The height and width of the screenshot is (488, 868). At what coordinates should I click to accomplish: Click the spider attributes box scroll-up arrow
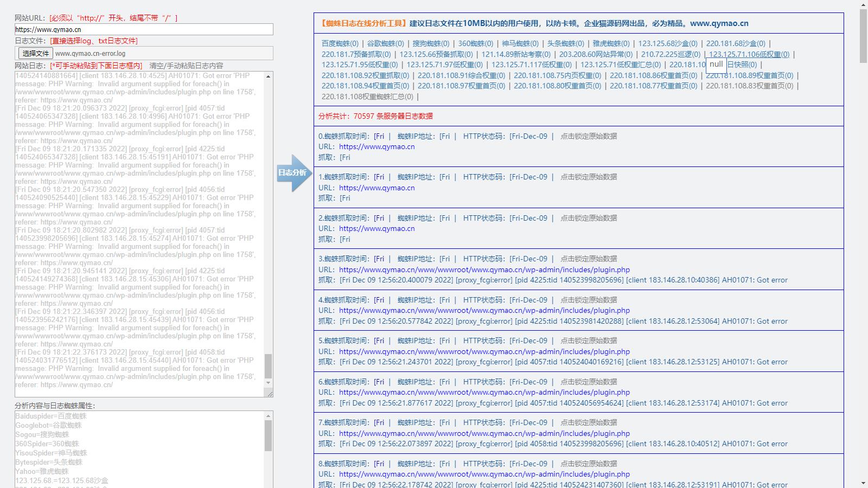pos(268,416)
